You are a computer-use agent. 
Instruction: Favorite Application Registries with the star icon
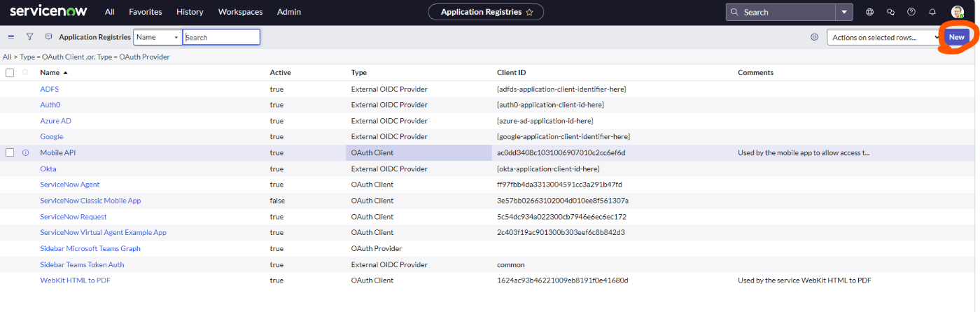(530, 12)
